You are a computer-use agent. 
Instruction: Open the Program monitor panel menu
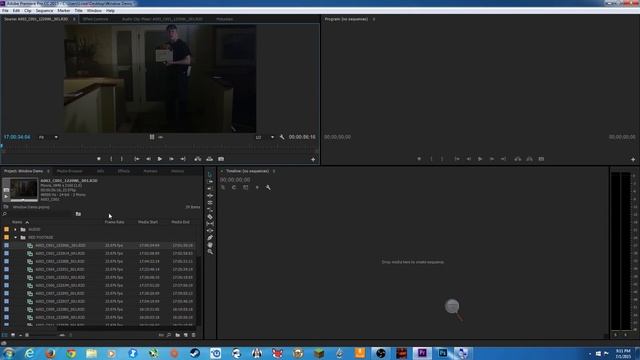(373, 19)
